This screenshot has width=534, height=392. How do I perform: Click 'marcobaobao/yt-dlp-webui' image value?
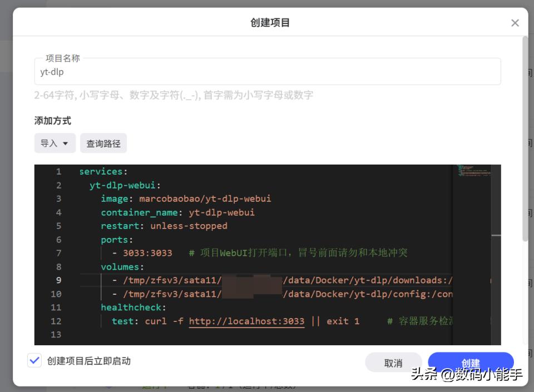205,199
